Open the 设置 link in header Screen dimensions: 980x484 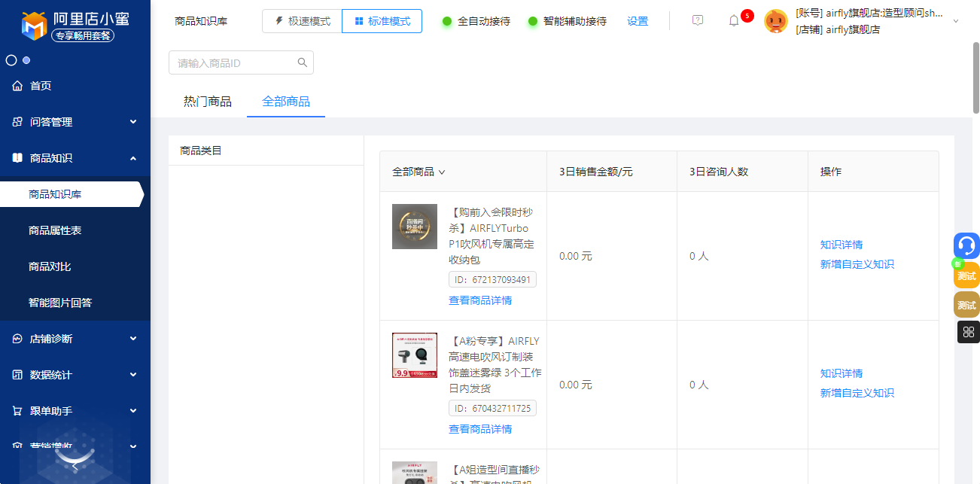638,21
